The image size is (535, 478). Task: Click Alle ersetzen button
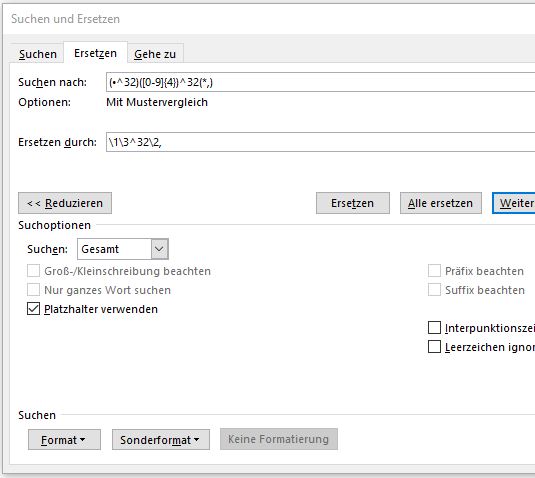tap(440, 203)
